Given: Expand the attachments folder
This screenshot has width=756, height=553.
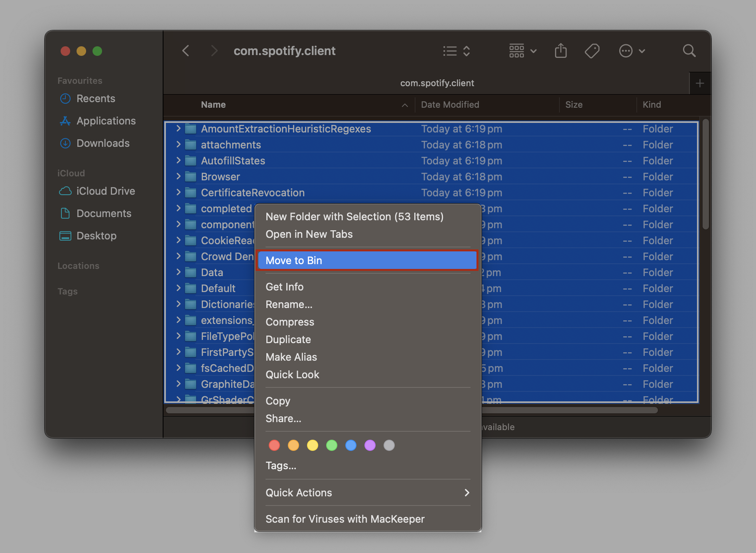Looking at the screenshot, I should [x=178, y=144].
